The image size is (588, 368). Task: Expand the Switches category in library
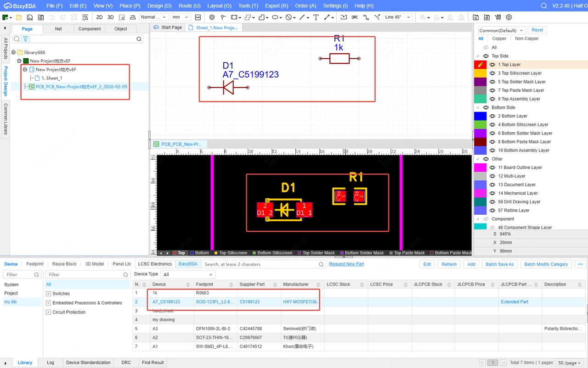pos(48,294)
